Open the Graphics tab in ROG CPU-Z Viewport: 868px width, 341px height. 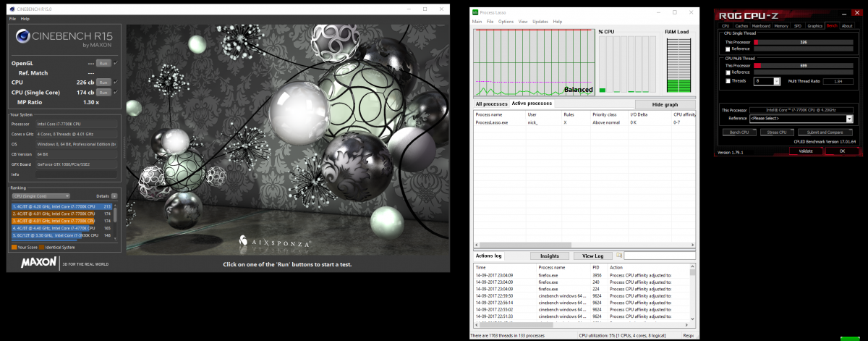tap(815, 26)
